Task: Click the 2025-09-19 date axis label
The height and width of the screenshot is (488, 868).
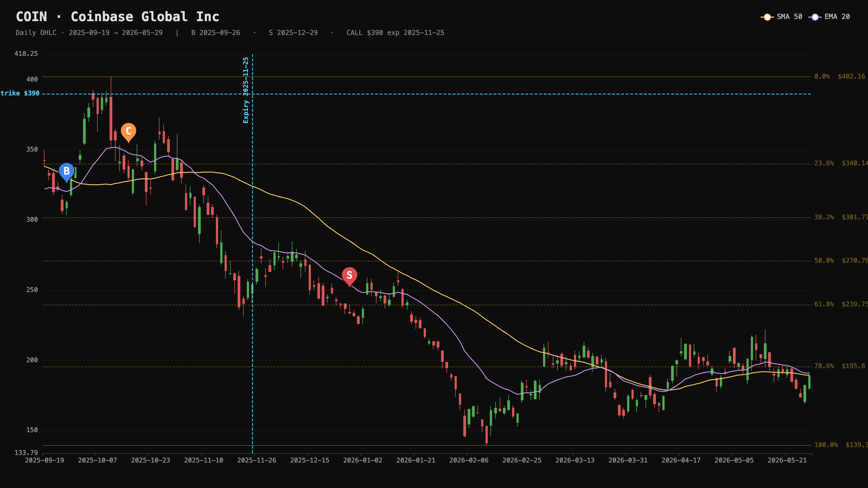Action: pyautogui.click(x=44, y=460)
